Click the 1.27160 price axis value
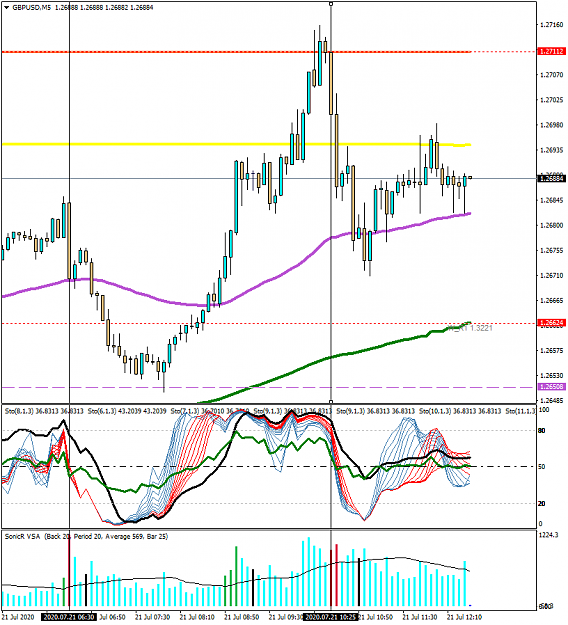 pyautogui.click(x=552, y=25)
